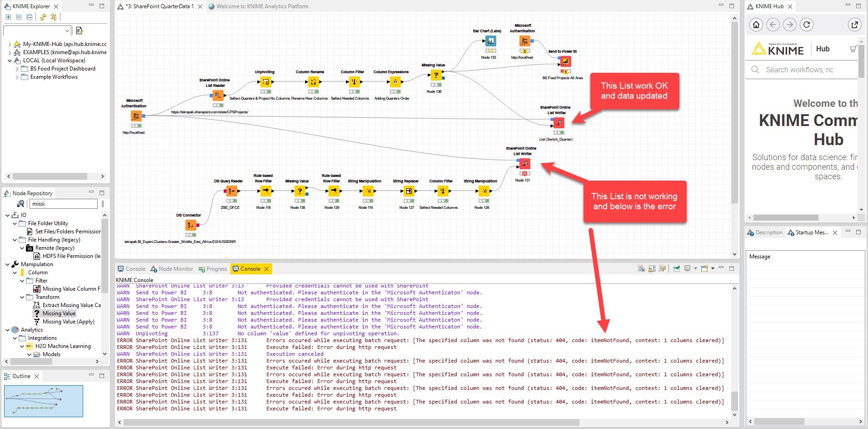The height and width of the screenshot is (429, 868).
Task: Navigate back in KNIME Hub
Action: tap(773, 25)
